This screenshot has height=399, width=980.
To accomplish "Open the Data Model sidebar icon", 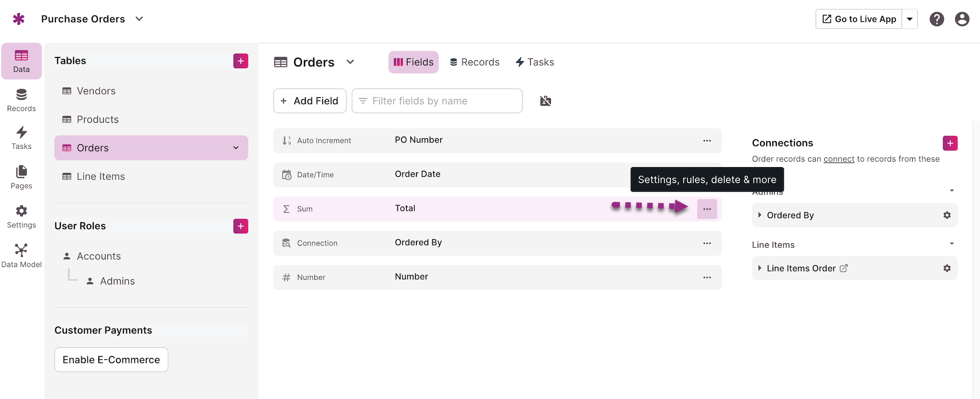I will click(21, 255).
